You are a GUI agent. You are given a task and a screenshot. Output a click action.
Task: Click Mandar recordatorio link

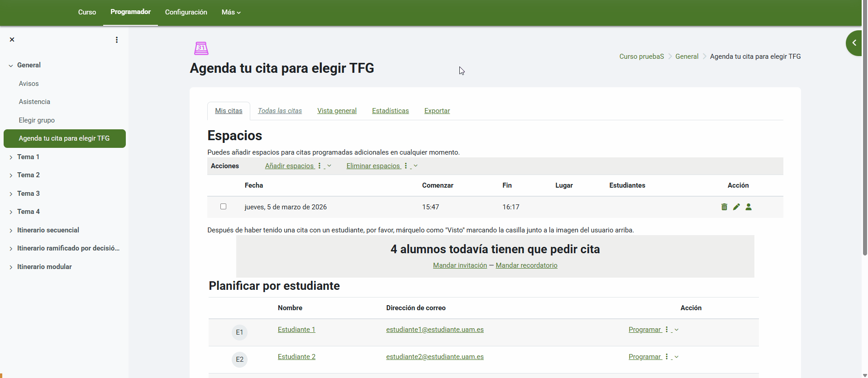(x=526, y=265)
